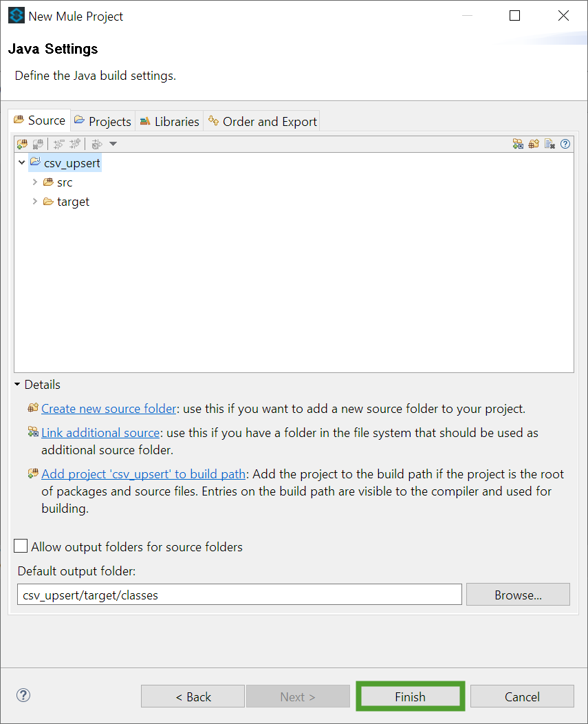Follow the Create new source folder link
Image resolution: width=588 pixels, height=724 pixels.
pos(109,409)
